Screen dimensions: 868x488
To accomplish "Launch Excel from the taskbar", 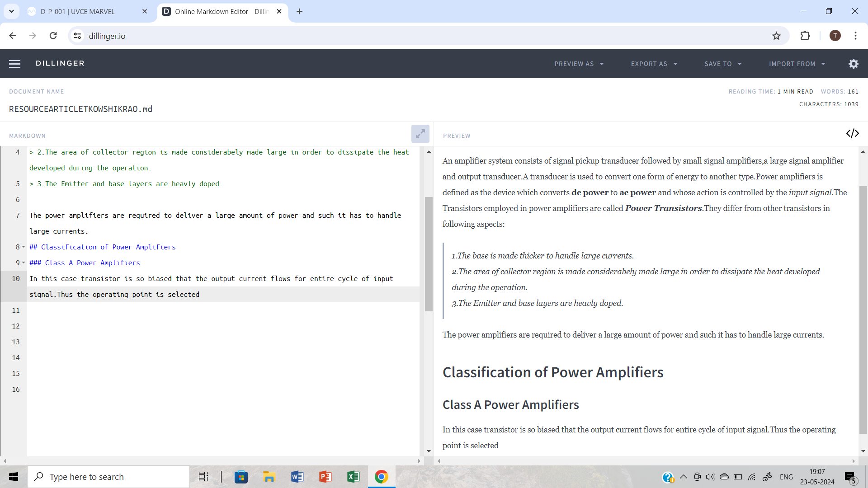I will (x=353, y=477).
